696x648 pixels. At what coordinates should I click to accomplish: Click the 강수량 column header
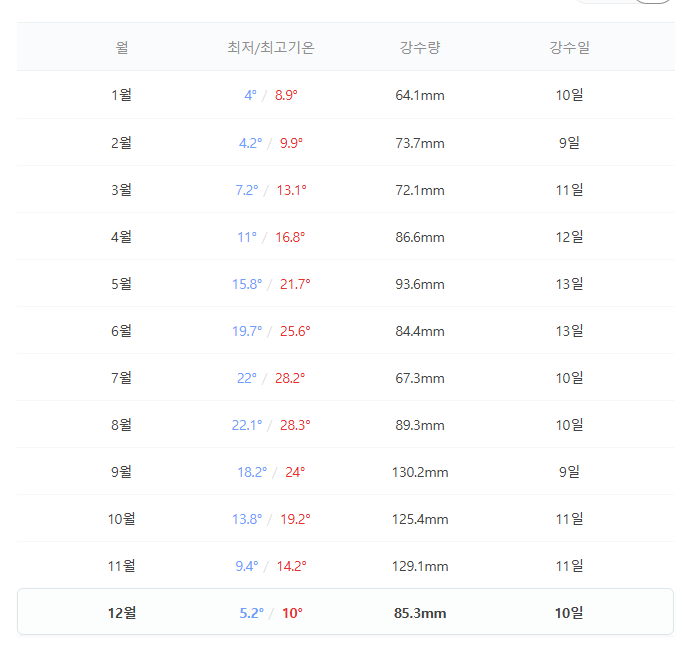pyautogui.click(x=420, y=47)
